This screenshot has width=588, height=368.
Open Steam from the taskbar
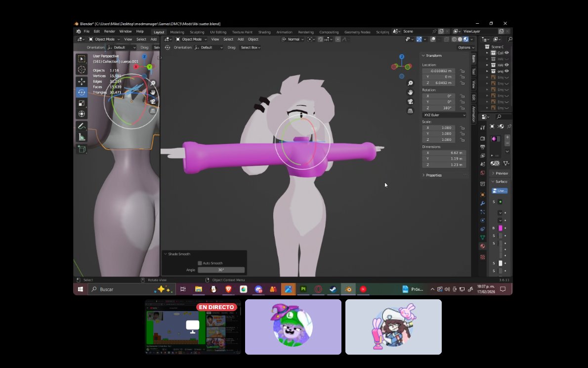click(x=333, y=289)
